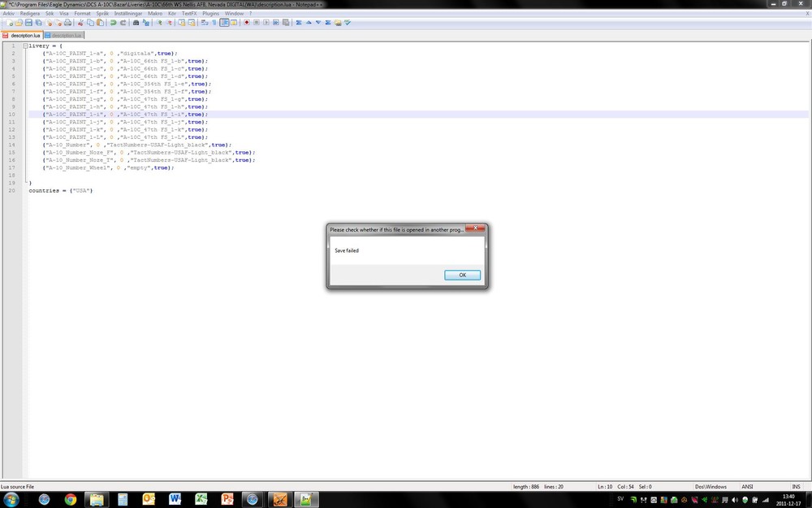Click the blue up triangle toolbar icon
The image size is (812, 508).
click(x=309, y=23)
